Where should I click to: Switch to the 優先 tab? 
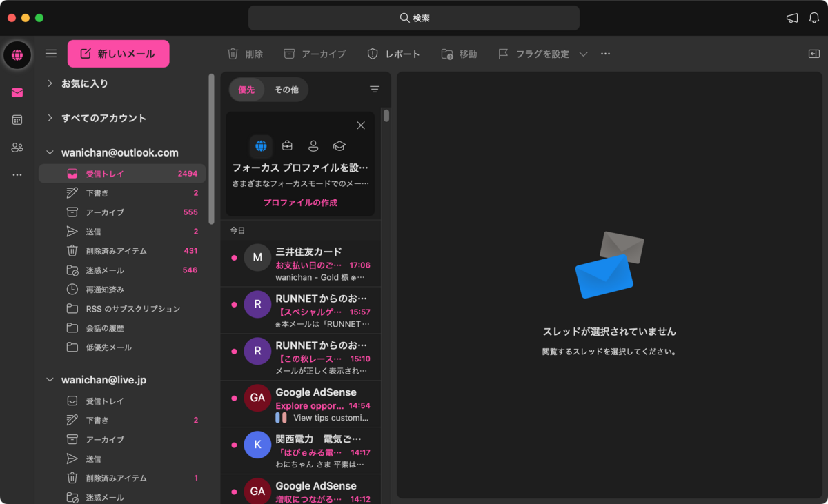tap(246, 90)
